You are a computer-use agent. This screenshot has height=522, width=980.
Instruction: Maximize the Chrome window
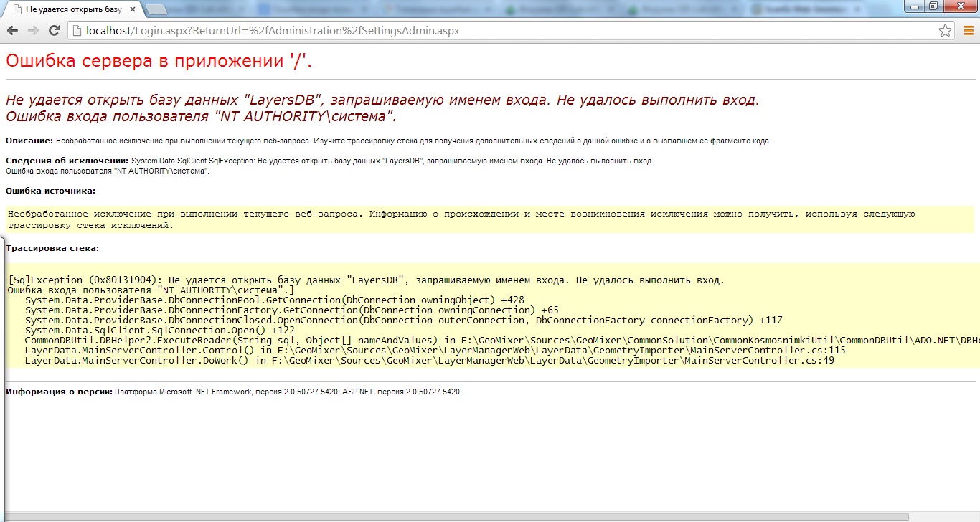point(933,6)
